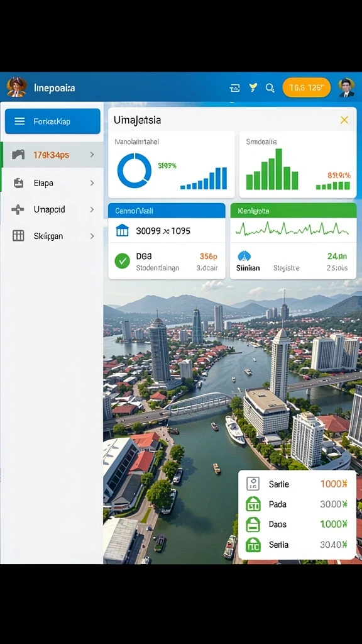Image resolution: width=362 pixels, height=644 pixels.
Task: Expand the 17ek34ps sidebar item chevron
Action: 92,155
